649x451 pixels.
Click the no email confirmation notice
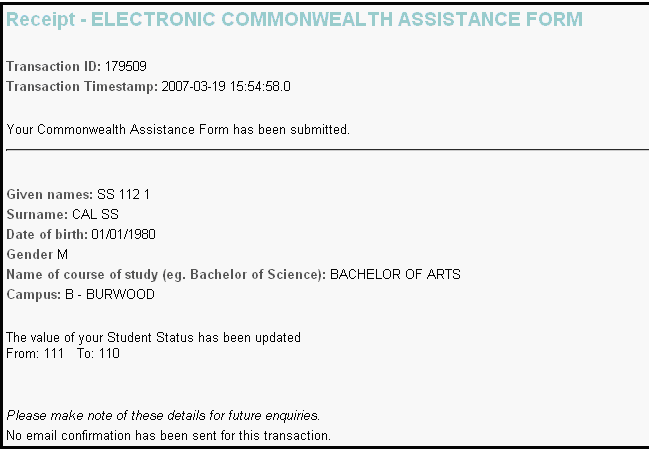168,435
